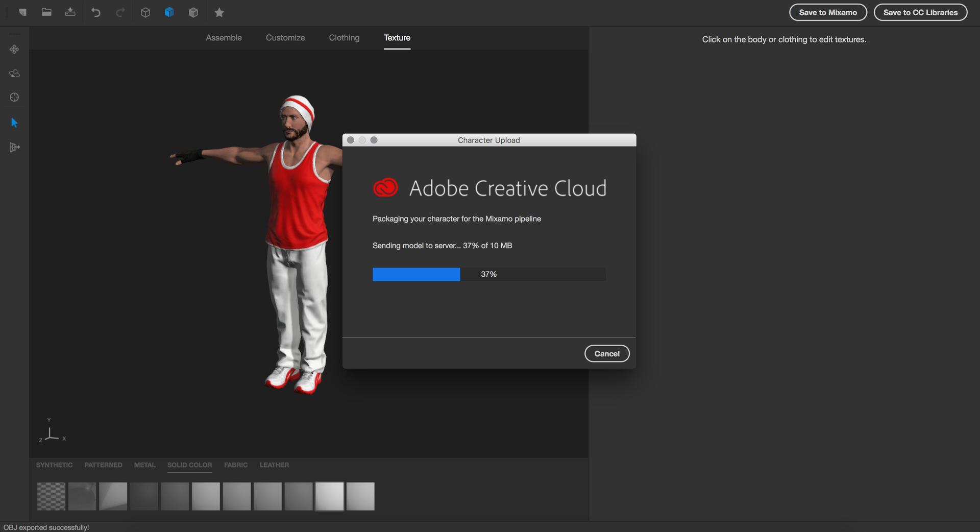Image resolution: width=980 pixels, height=532 pixels.
Task: Pick the swatch with diagonal light wedge
Action: [x=113, y=496]
